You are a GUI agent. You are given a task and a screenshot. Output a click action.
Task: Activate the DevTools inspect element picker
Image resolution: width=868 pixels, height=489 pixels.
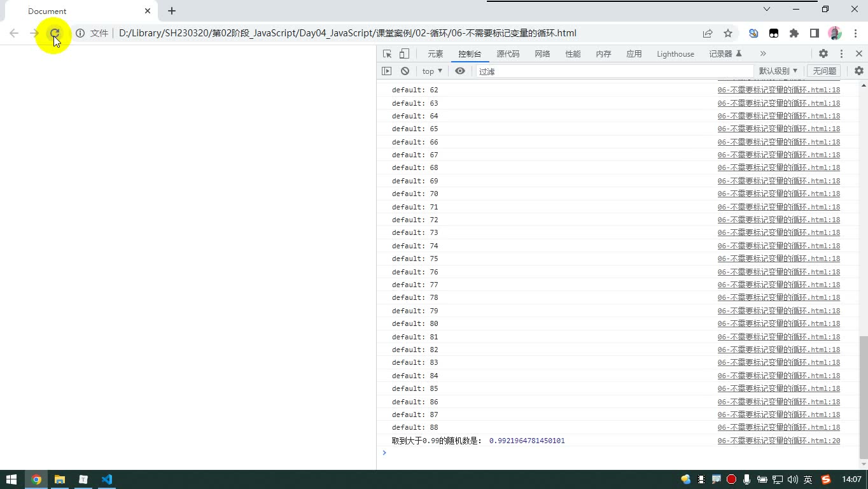pos(387,54)
